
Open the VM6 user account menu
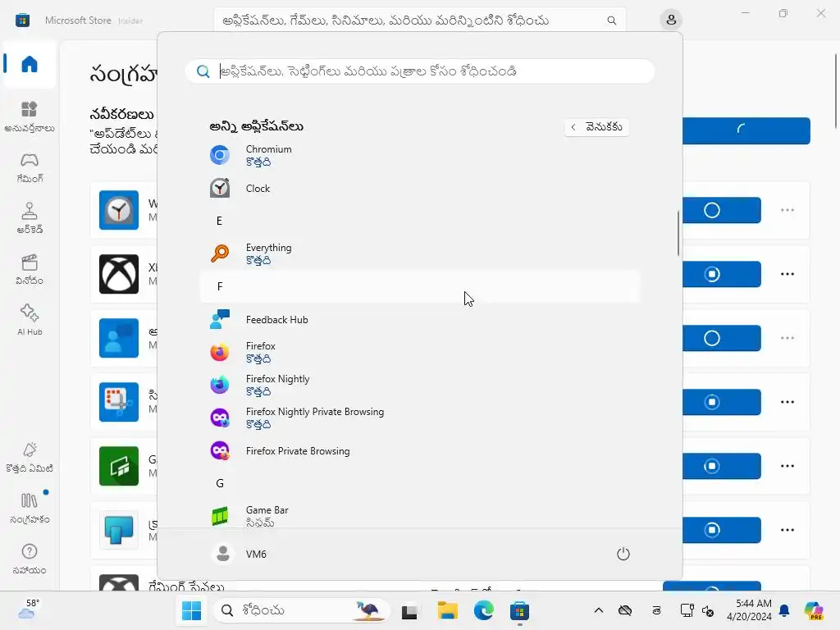[x=239, y=554]
